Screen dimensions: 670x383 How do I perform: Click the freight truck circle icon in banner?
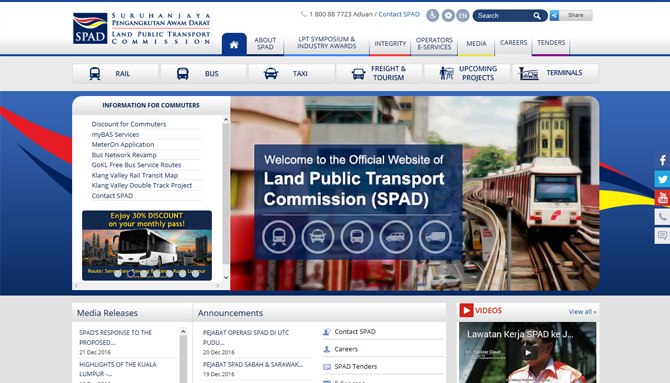coord(435,236)
